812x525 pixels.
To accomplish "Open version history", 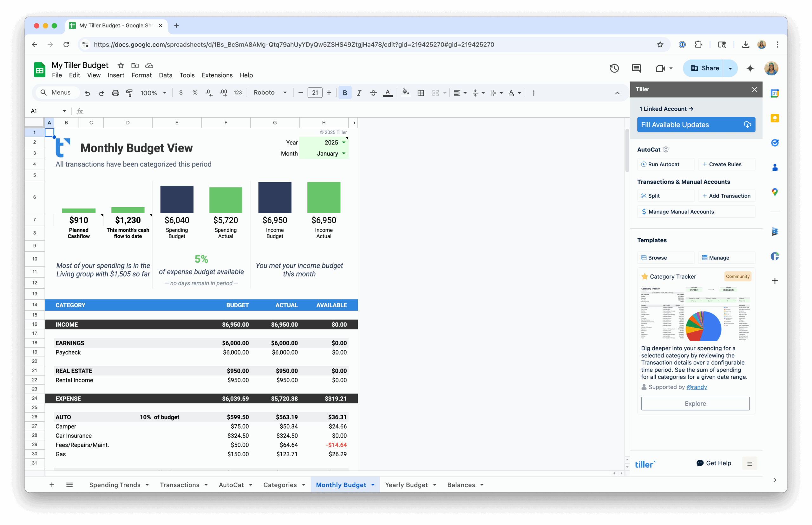I will [x=614, y=68].
